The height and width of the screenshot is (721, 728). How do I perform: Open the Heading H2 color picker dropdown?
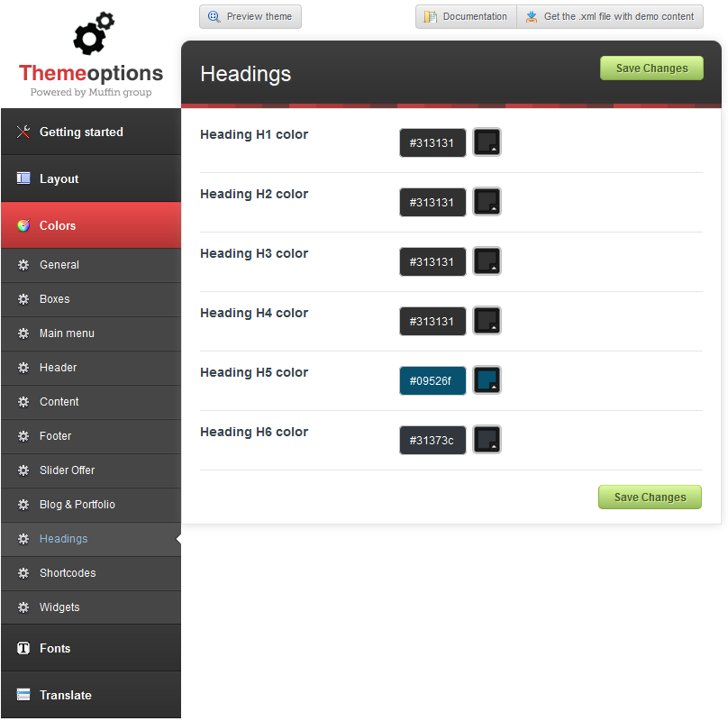(487, 202)
